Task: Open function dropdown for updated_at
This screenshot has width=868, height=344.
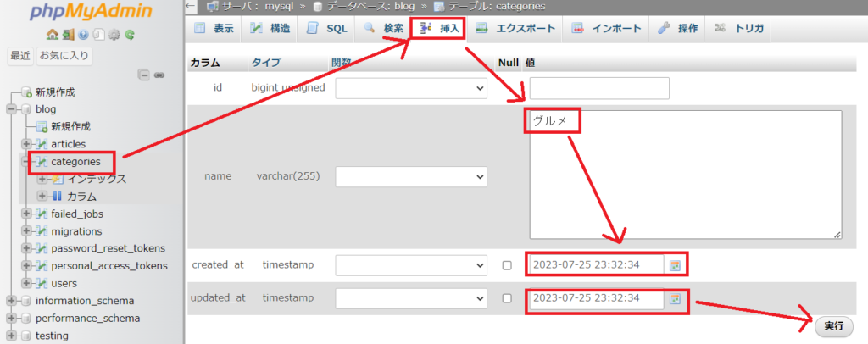Action: pos(411,298)
